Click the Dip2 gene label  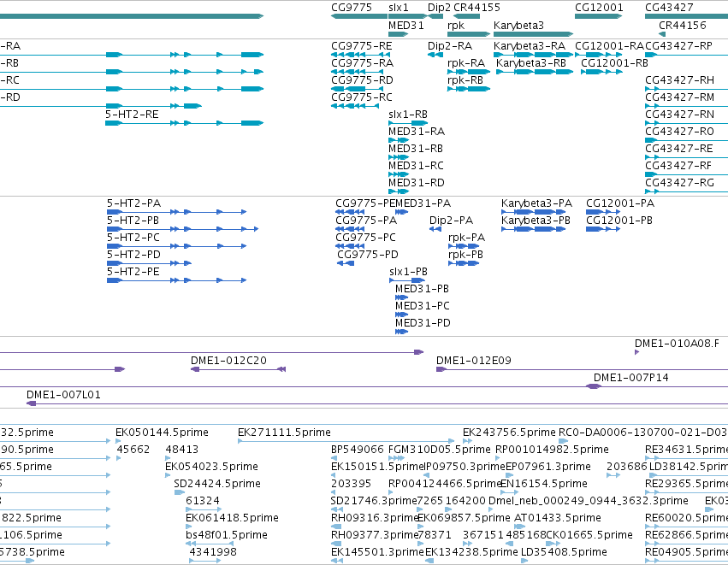tap(439, 8)
